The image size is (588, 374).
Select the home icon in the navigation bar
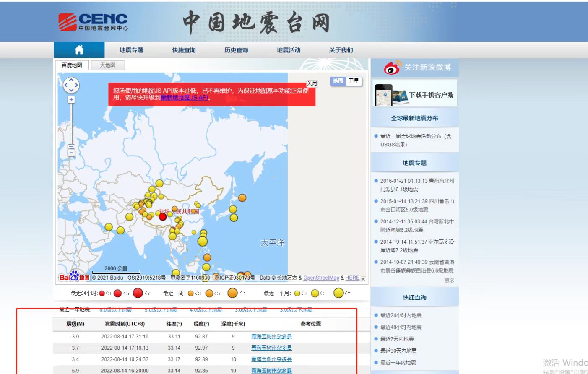(x=79, y=49)
